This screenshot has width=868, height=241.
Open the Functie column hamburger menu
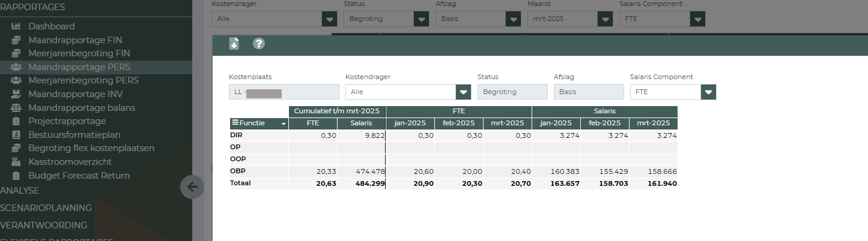(x=235, y=123)
